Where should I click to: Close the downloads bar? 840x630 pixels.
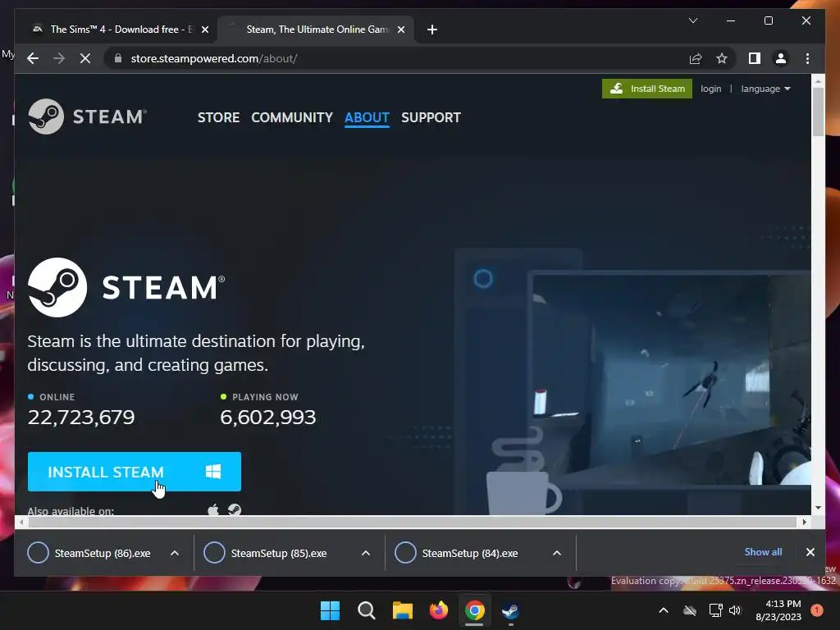coord(810,552)
